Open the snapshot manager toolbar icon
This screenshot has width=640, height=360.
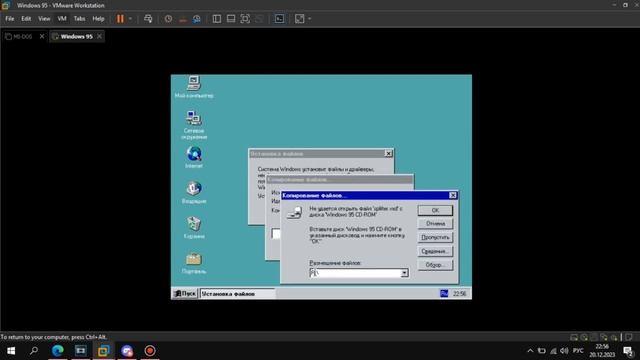point(197,19)
